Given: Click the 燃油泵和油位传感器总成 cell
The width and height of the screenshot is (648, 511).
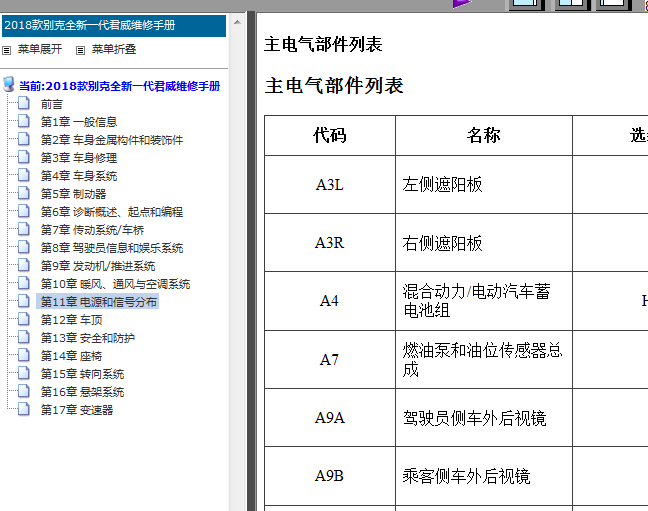Looking at the screenshot, I should [484, 360].
